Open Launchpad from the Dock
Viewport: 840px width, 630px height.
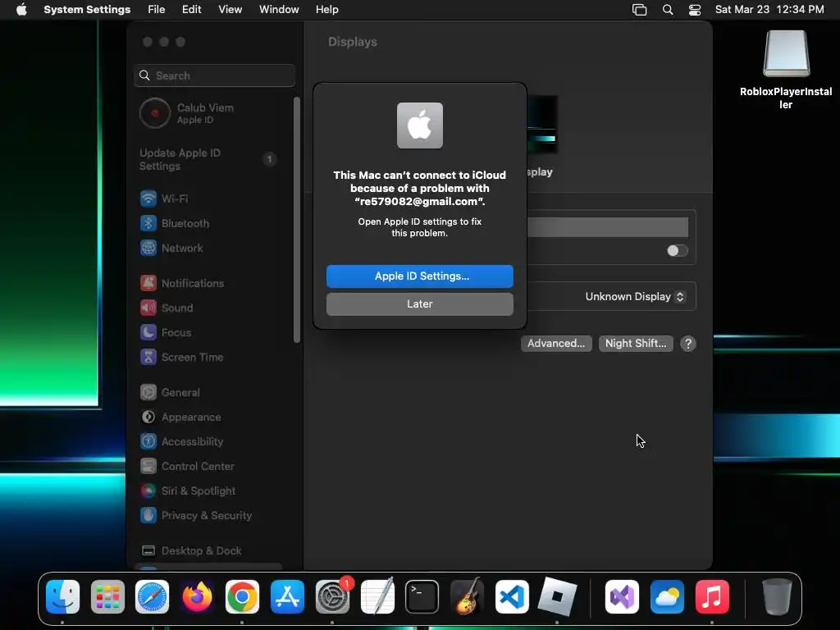point(107,597)
